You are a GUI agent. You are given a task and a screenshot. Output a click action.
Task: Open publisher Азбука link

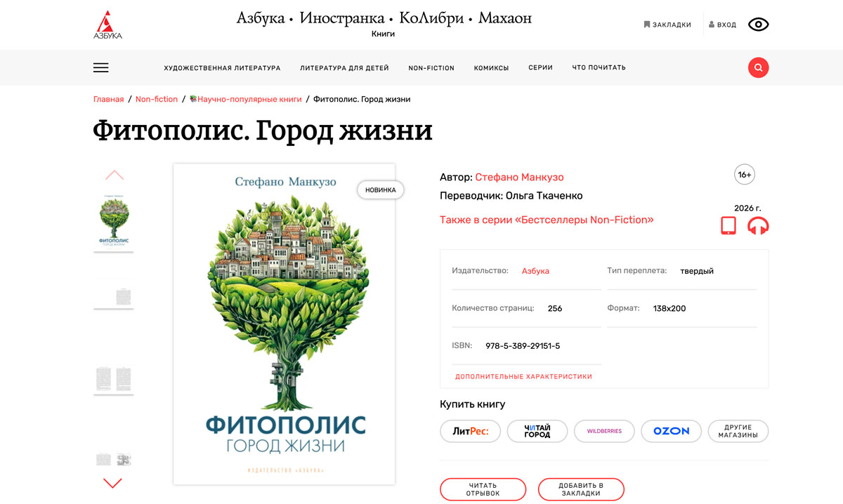(x=535, y=271)
